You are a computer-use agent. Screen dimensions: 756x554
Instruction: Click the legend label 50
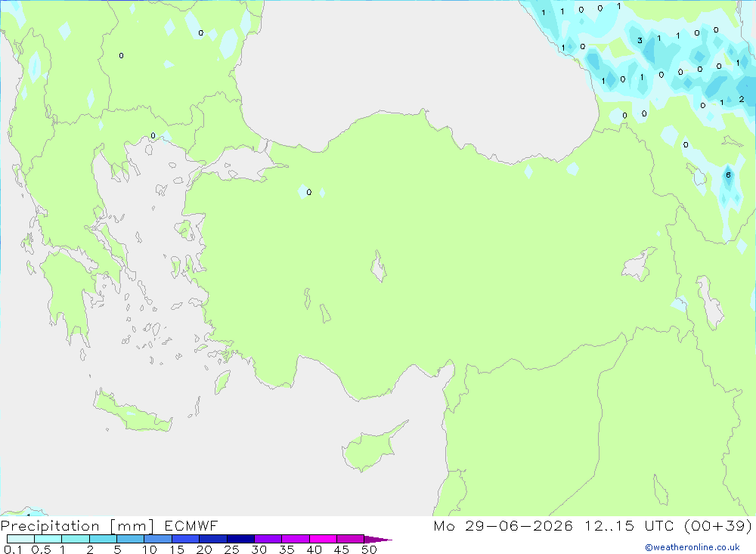point(369,549)
